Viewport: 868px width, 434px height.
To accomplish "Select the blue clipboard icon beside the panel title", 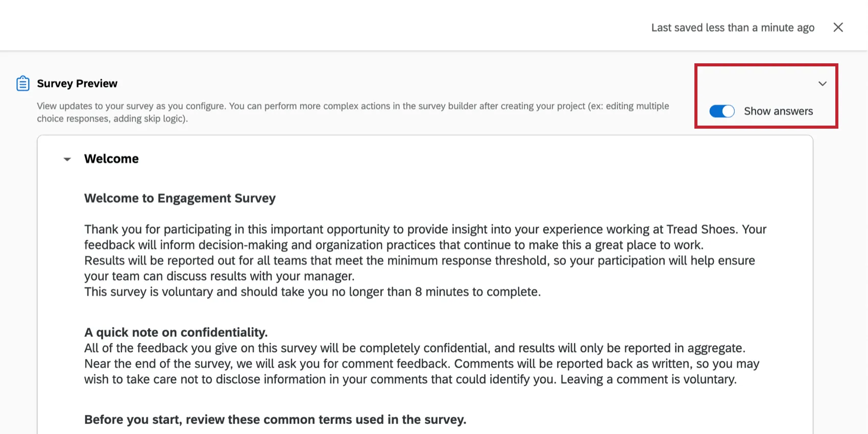I will tap(23, 83).
